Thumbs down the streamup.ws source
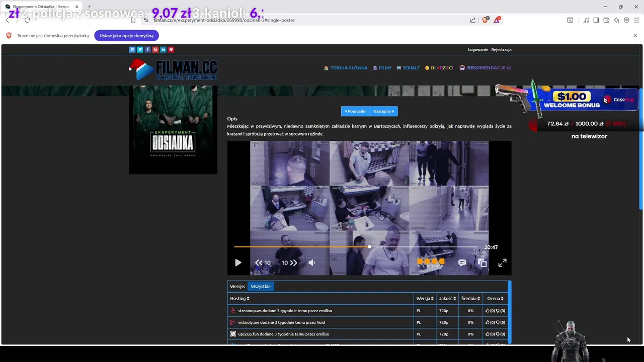The width and height of the screenshot is (644, 362). [498, 311]
